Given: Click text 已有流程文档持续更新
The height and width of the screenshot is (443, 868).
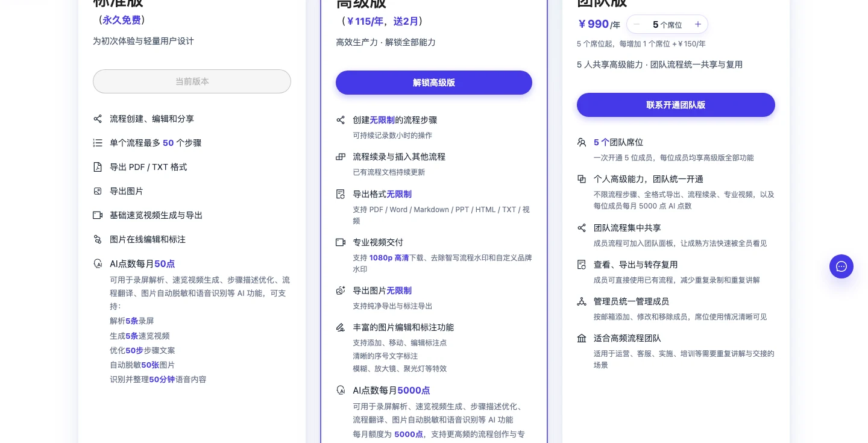Looking at the screenshot, I should 389,172.
